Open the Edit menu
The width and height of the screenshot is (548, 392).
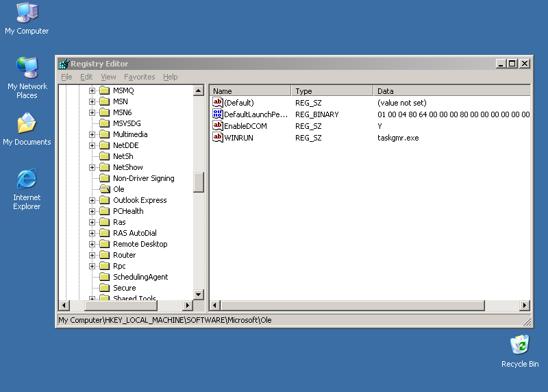click(x=86, y=77)
